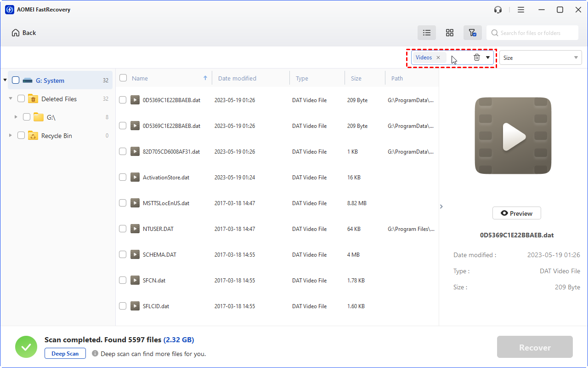The height and width of the screenshot is (368, 588).
Task: Select the list view icon
Action: [427, 33]
